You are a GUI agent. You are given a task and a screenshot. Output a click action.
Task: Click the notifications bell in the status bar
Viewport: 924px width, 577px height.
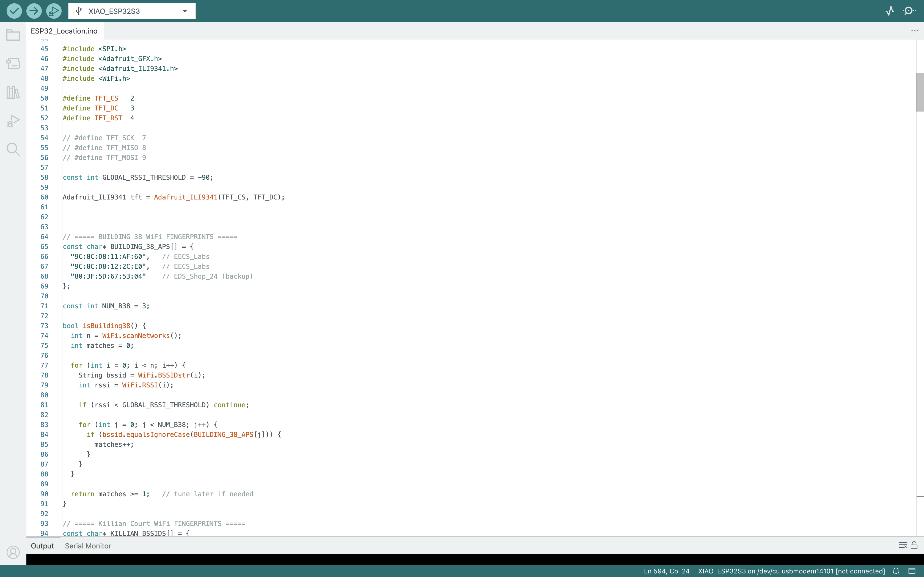[x=896, y=571]
